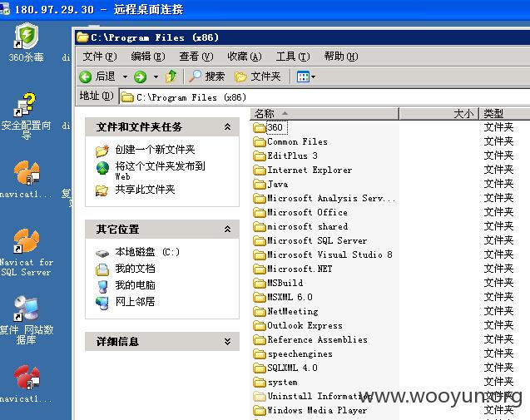Collapse the 其它位置 panel
This screenshot has height=420, width=530.
[227, 229]
